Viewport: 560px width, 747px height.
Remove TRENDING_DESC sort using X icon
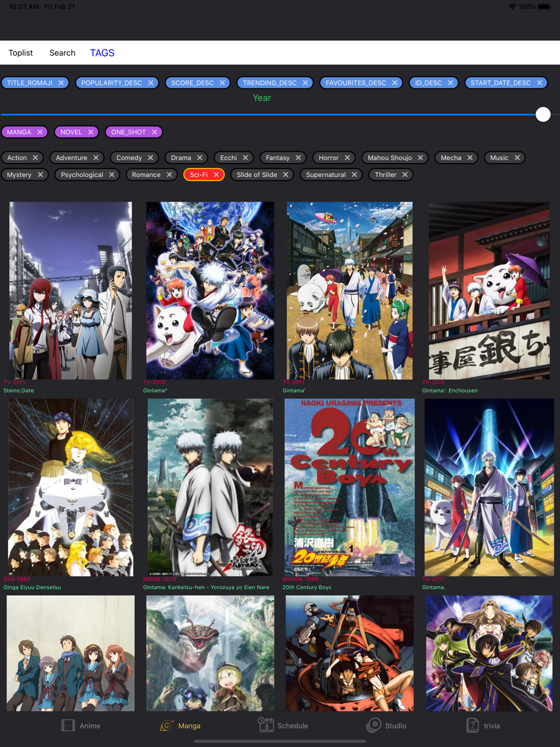click(x=305, y=83)
